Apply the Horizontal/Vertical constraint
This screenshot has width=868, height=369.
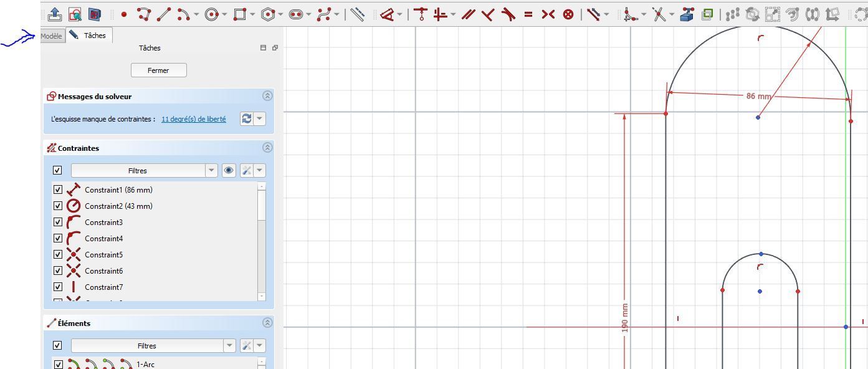click(x=441, y=14)
